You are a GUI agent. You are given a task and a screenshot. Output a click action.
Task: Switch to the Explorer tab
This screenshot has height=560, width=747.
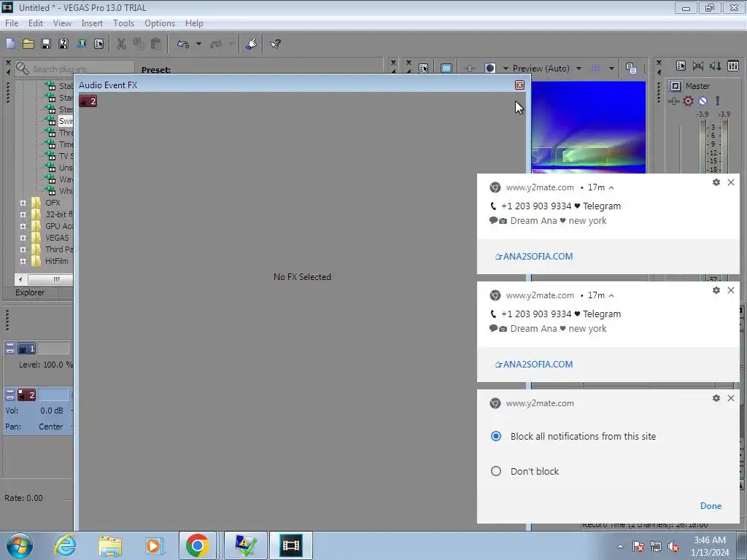click(30, 292)
